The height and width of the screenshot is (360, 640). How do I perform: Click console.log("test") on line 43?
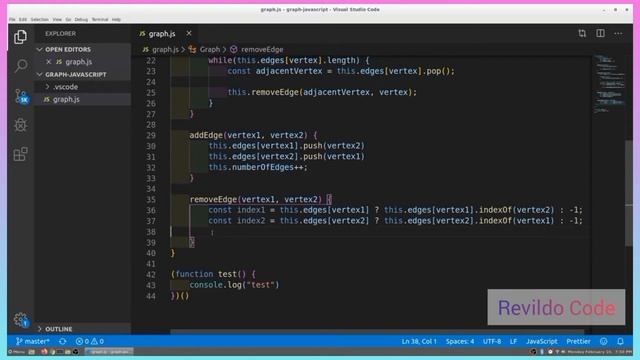click(x=234, y=285)
